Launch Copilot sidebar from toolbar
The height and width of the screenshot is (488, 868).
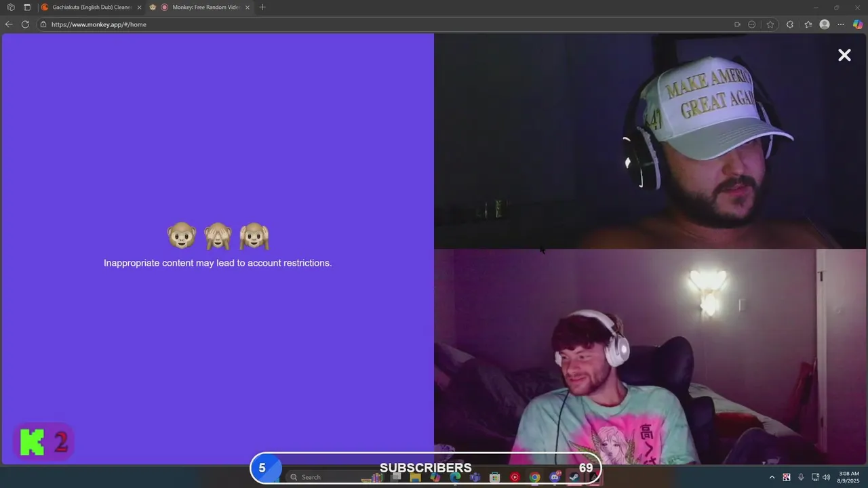tap(858, 24)
